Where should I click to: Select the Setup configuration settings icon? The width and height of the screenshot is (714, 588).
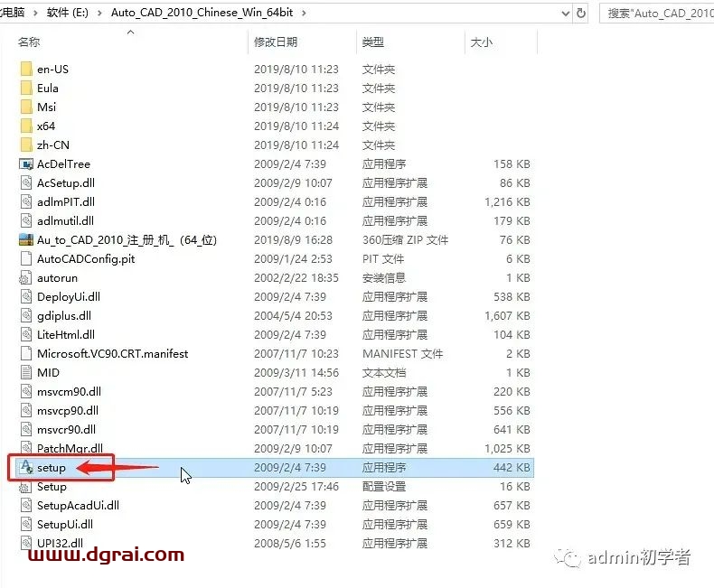pos(26,487)
